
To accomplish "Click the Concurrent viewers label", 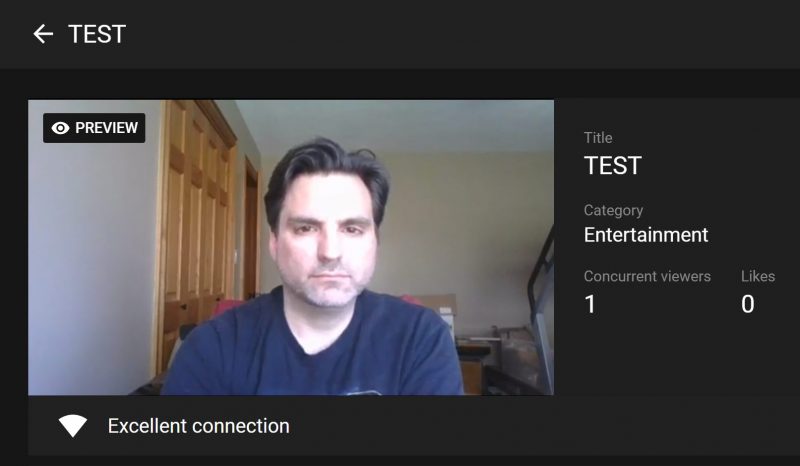I will click(647, 276).
